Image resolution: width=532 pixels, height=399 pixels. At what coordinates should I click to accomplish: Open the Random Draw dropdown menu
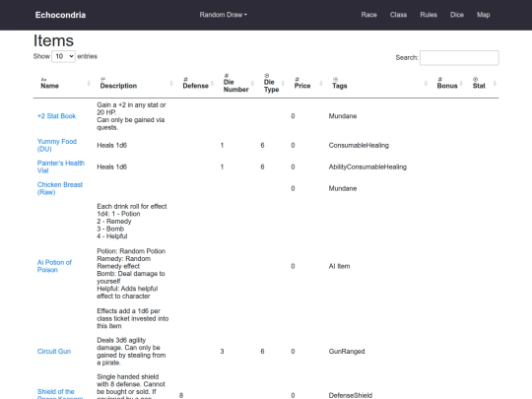(224, 15)
